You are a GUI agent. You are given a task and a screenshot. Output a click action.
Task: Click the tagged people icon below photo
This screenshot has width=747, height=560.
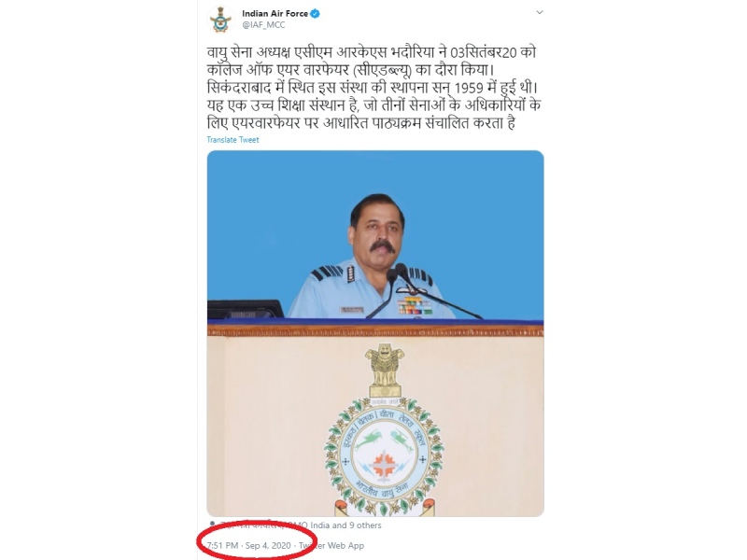[212, 525]
